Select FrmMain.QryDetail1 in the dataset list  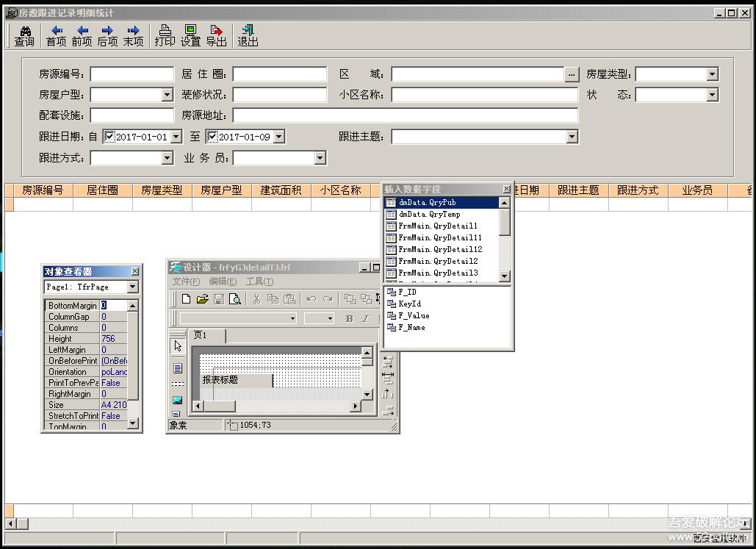click(x=442, y=226)
